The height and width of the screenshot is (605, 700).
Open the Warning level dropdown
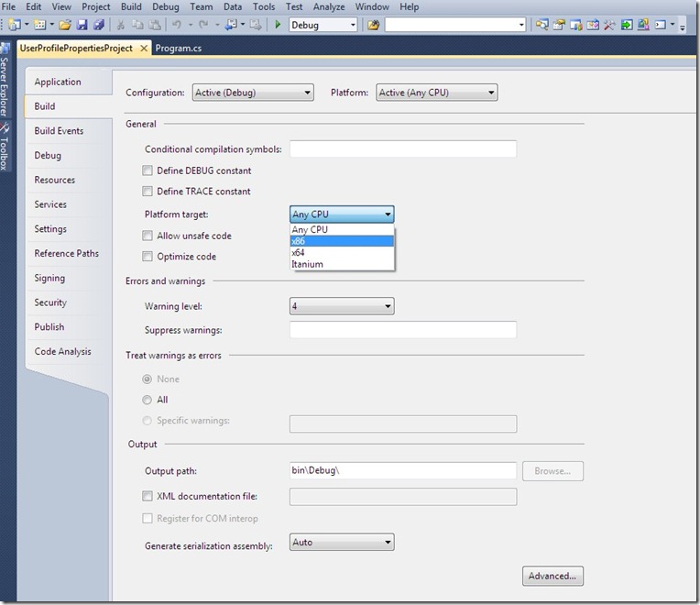342,306
